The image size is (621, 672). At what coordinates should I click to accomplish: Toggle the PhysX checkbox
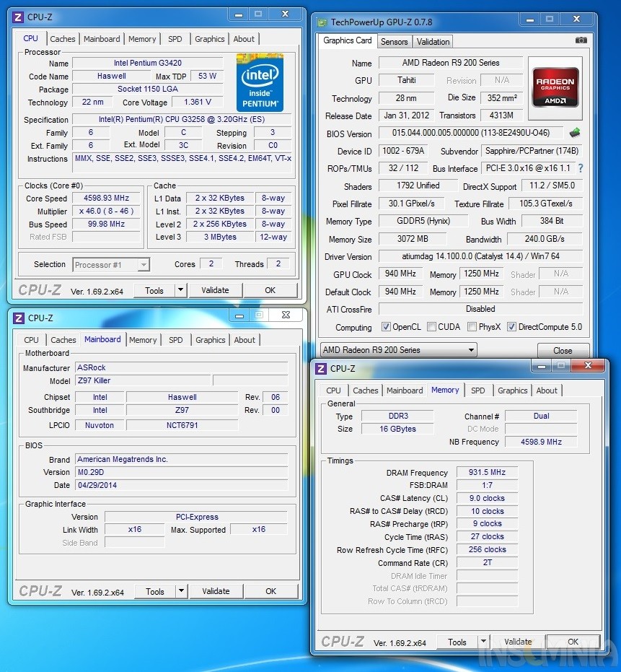(x=472, y=327)
